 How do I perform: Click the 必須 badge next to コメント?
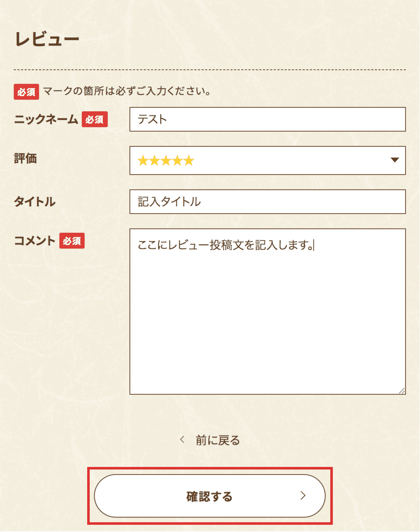tap(72, 241)
